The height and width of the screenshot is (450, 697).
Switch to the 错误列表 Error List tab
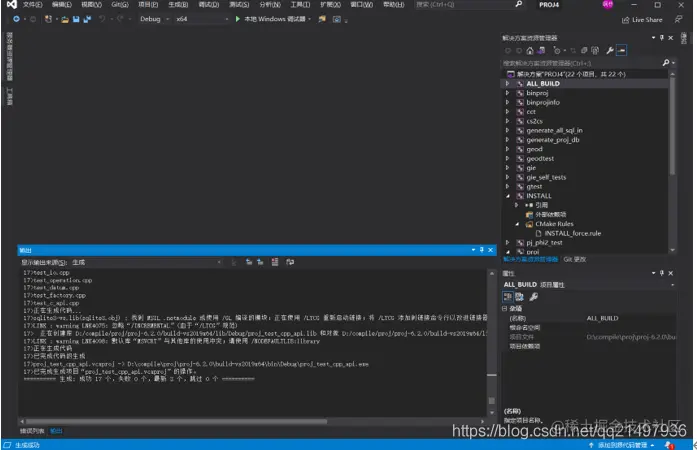click(32, 431)
